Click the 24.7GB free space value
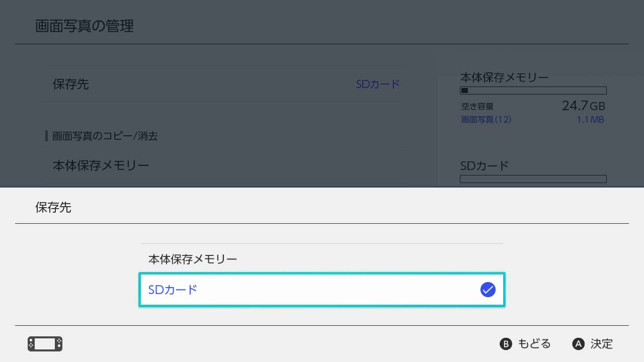 [x=583, y=106]
